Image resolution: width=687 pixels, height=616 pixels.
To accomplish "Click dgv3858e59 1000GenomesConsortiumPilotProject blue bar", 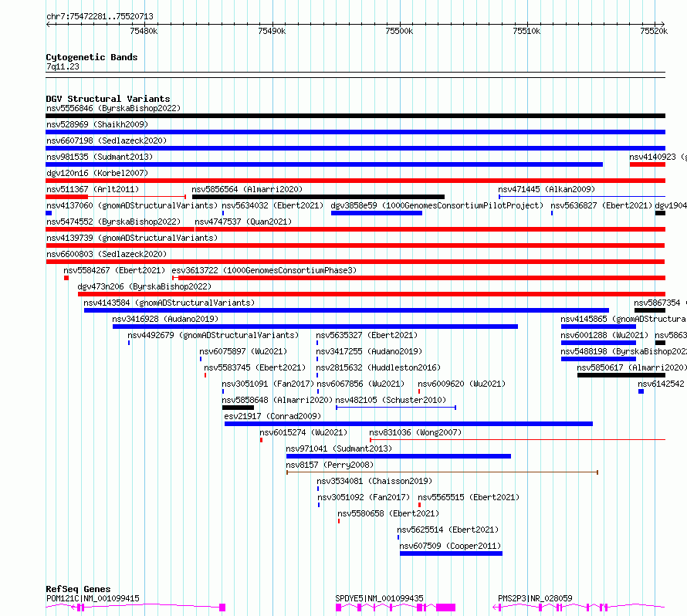I will 377,213.
